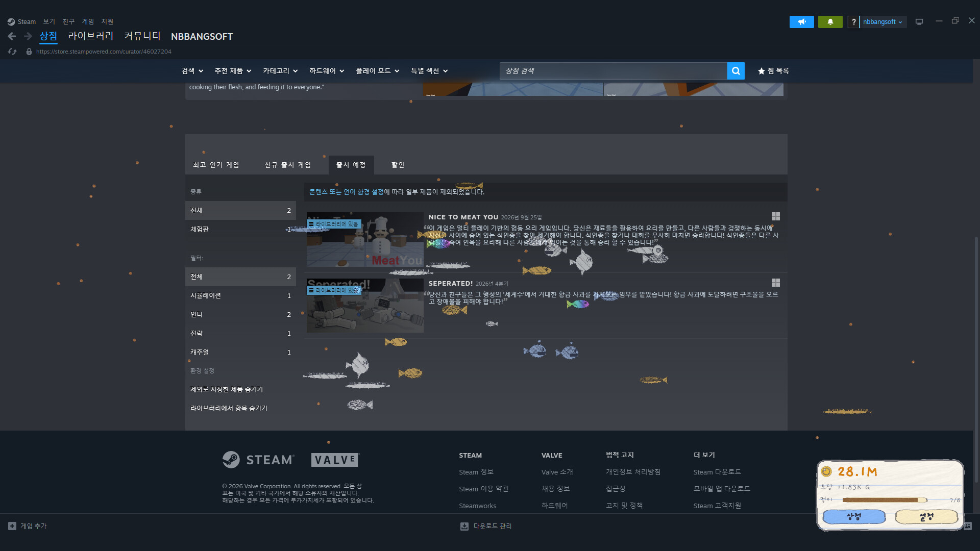Screen dimensions: 980x551
Task: Click Windows platform icon for NICE TO MEAT YOU
Action: coord(776,216)
